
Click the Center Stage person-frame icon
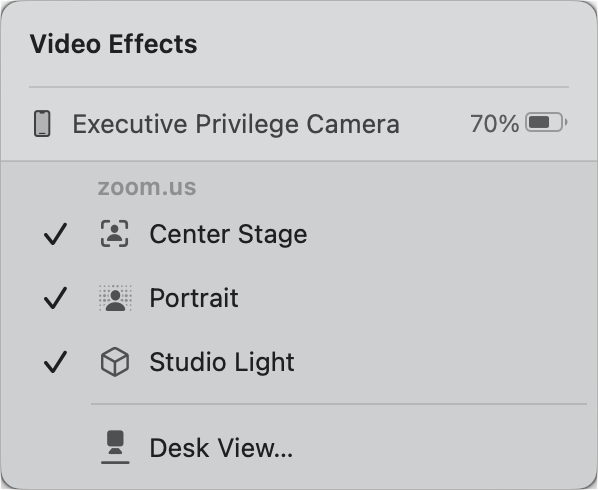pos(114,234)
